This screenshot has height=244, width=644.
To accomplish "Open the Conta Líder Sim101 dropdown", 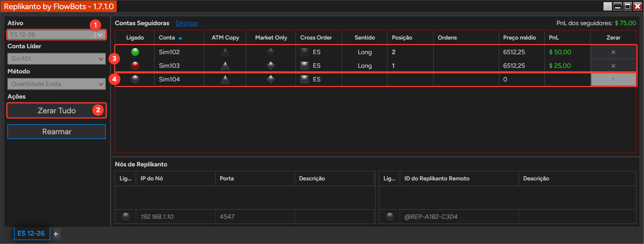I will (x=57, y=59).
